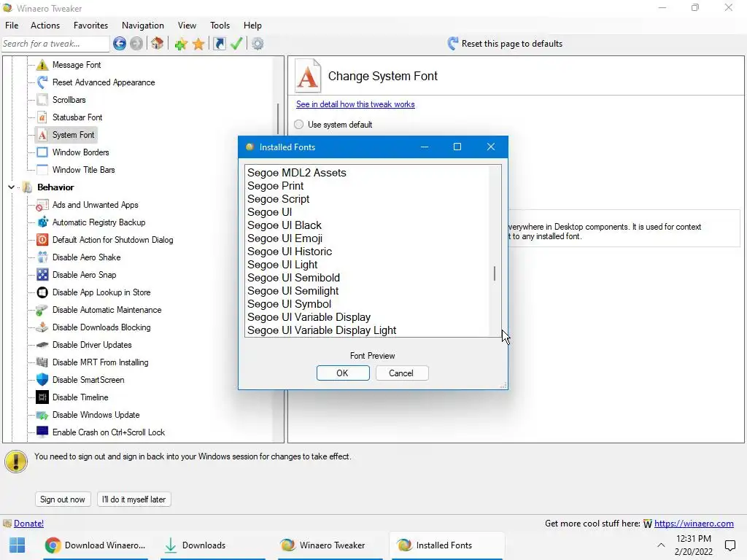Click the forward navigation arrow icon

(x=136, y=44)
